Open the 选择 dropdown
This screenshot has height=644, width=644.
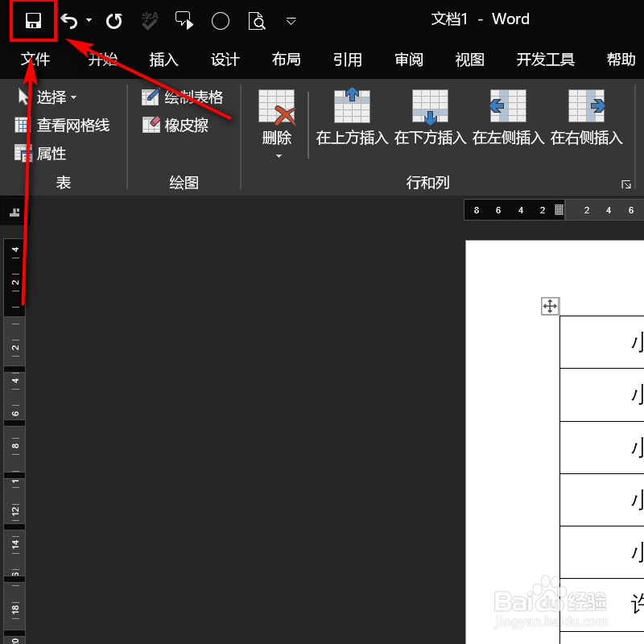click(x=47, y=97)
